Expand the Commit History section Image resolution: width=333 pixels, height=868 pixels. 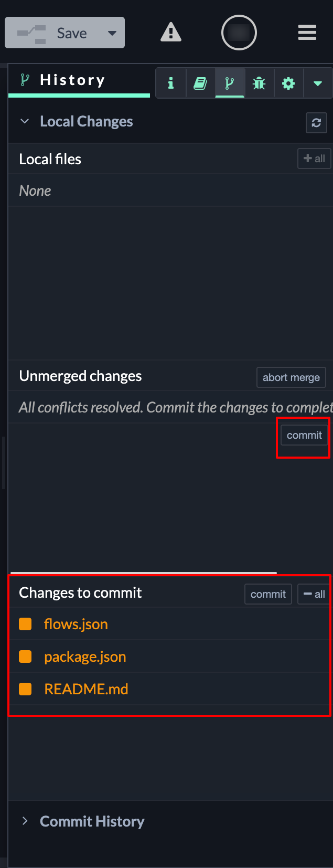point(25,821)
